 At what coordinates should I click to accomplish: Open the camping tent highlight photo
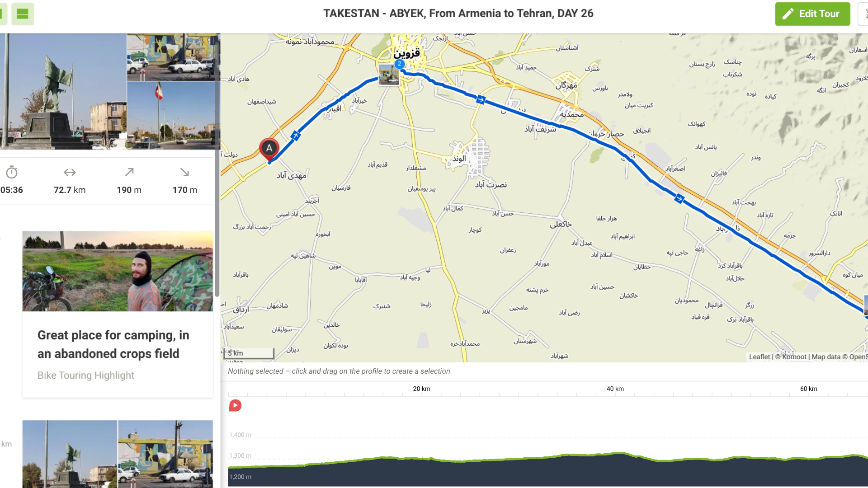pos(118,271)
